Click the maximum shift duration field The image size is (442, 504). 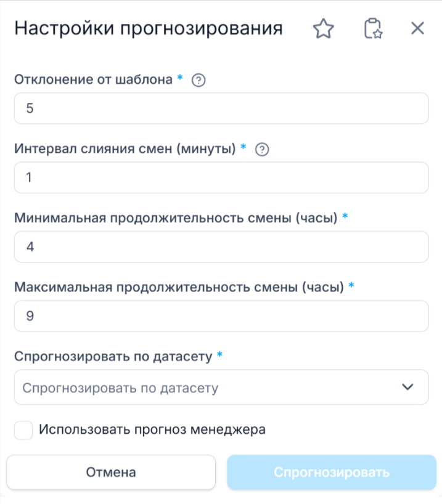(x=221, y=316)
